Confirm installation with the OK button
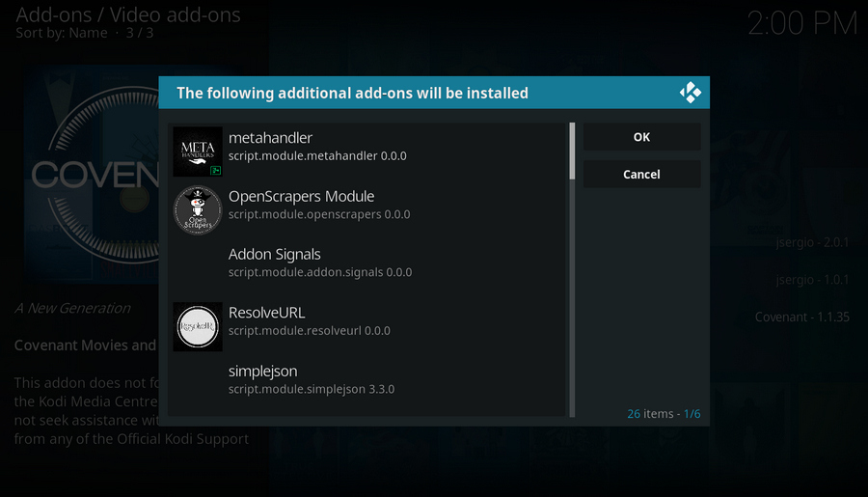868x497 pixels. [x=641, y=137]
